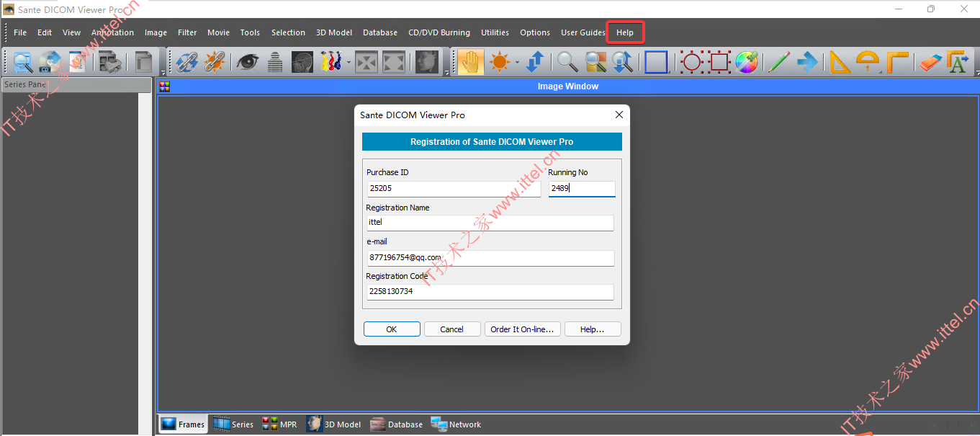980x436 pixels.
Task: Click the Running No input field
Action: click(x=582, y=189)
